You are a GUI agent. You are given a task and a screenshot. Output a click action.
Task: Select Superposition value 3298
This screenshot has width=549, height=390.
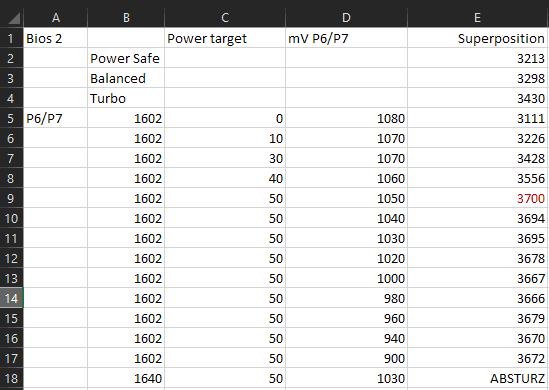tap(478, 78)
